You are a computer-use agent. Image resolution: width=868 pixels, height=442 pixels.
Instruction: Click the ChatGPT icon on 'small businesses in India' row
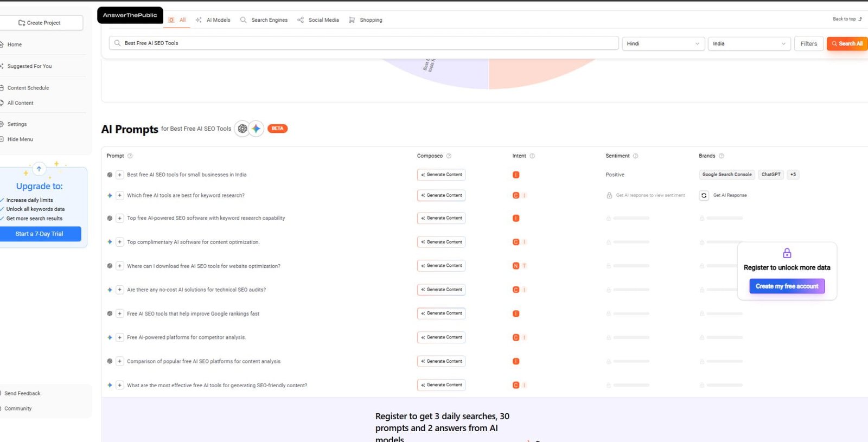(110, 175)
